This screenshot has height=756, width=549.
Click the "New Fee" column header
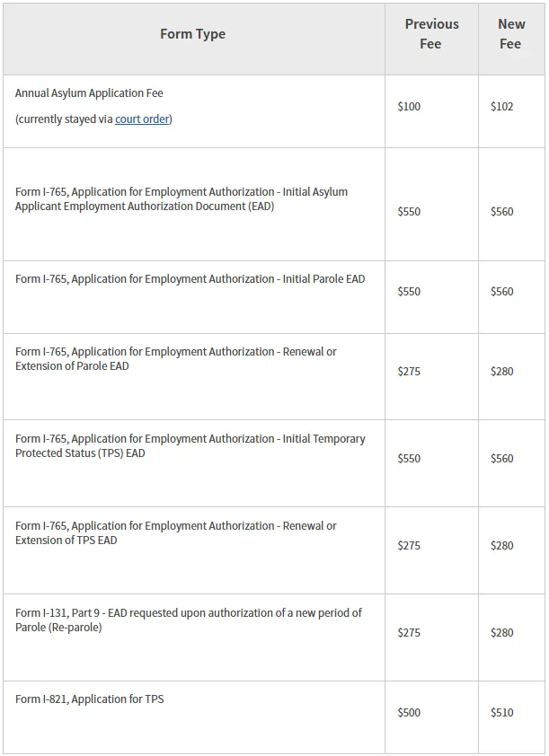(x=510, y=34)
